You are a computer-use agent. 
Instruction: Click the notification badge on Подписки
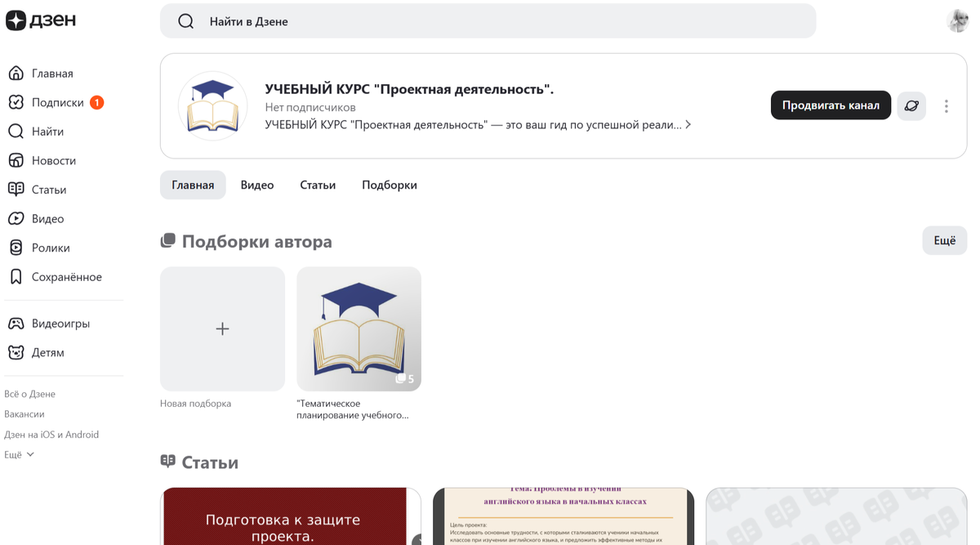pos(96,102)
